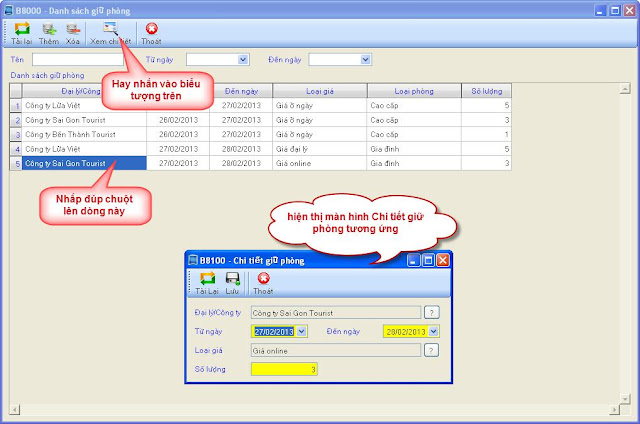The image size is (640, 424).
Task: Click the scroll up arrow of vertical scrollbar
Action: coord(625,89)
